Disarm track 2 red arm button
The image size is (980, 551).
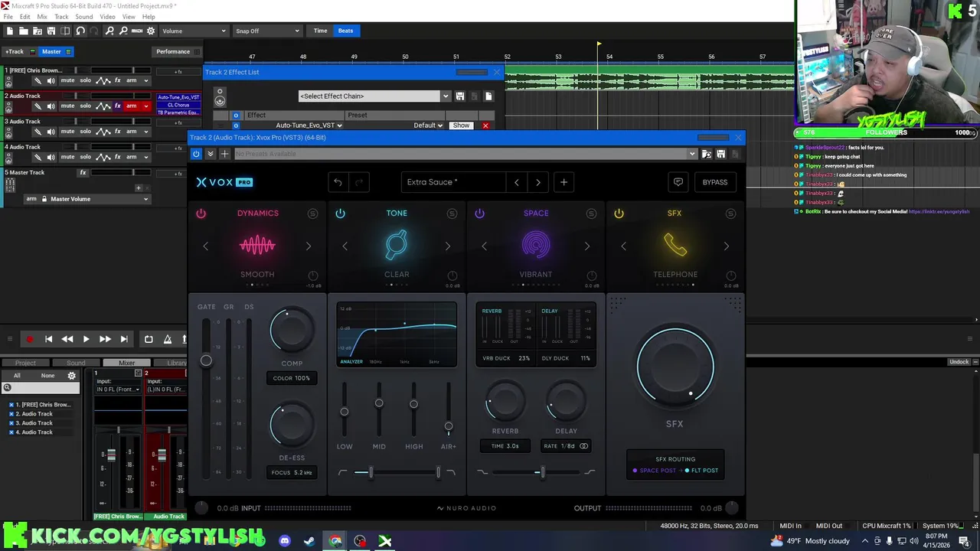click(x=132, y=106)
